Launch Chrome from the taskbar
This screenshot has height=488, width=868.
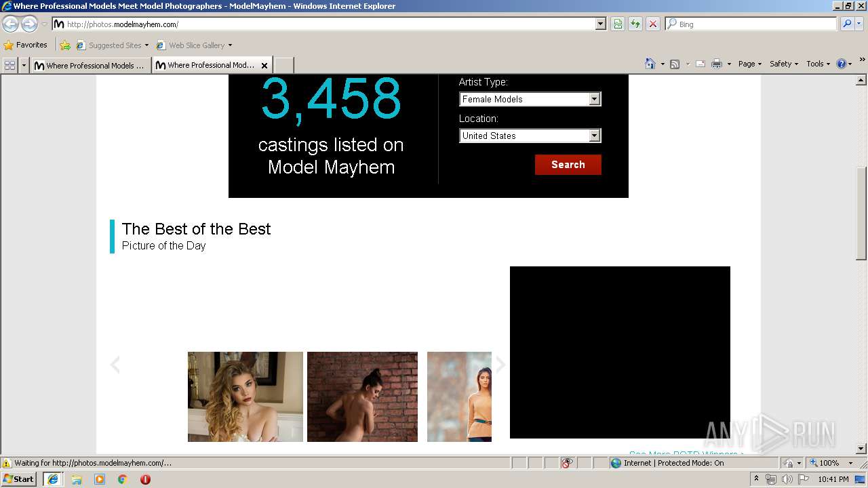123,479
